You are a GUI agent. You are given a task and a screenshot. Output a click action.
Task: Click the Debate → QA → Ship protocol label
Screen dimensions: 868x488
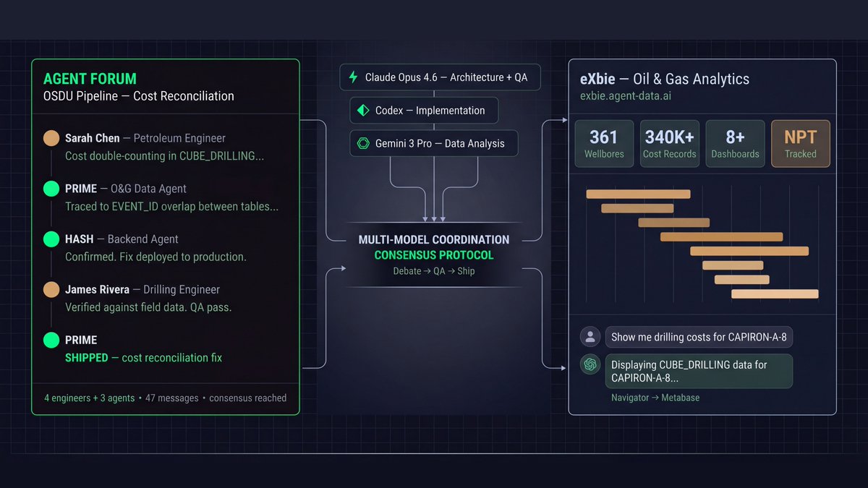click(x=434, y=270)
